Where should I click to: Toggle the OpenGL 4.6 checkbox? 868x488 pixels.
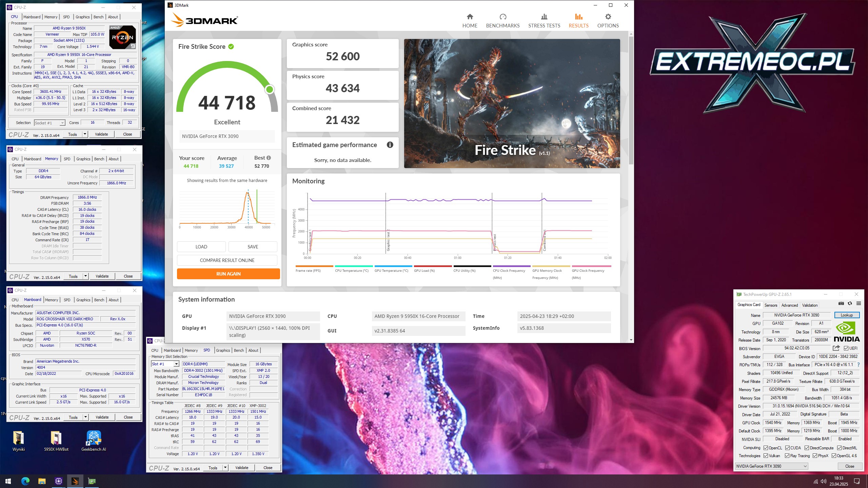point(834,455)
